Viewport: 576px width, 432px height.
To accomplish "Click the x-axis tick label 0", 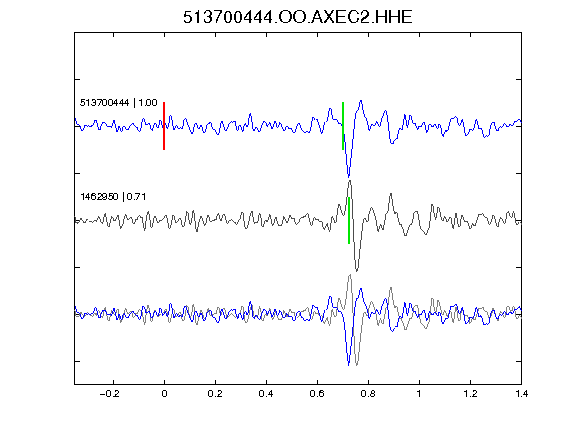I will [164, 394].
